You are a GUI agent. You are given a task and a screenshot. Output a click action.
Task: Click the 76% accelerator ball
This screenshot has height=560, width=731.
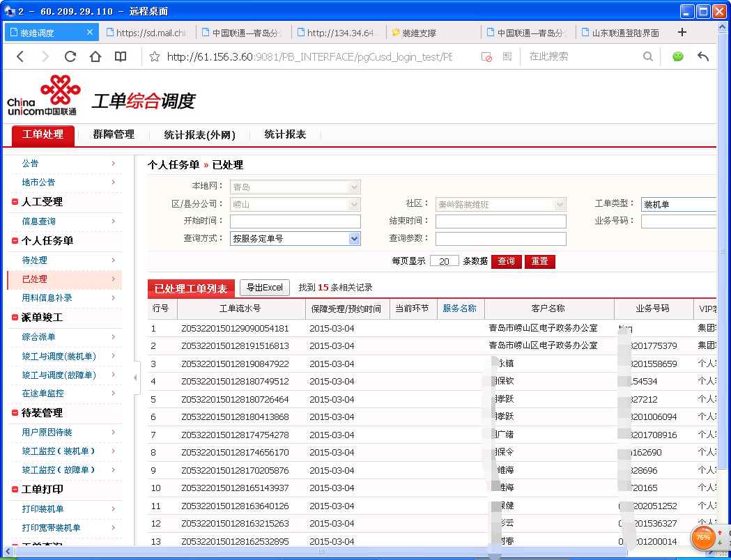click(x=703, y=537)
